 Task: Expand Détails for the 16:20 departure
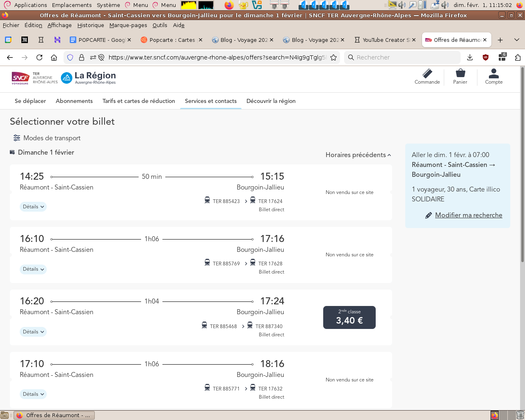point(33,332)
